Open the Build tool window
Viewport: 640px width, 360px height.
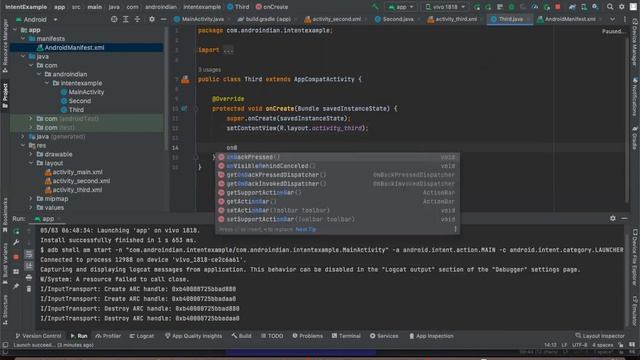coord(242,336)
